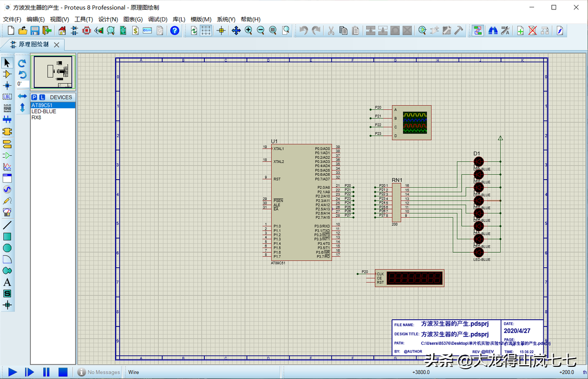Select LED-BLUE in the devices list
588x379 pixels.
(x=44, y=111)
